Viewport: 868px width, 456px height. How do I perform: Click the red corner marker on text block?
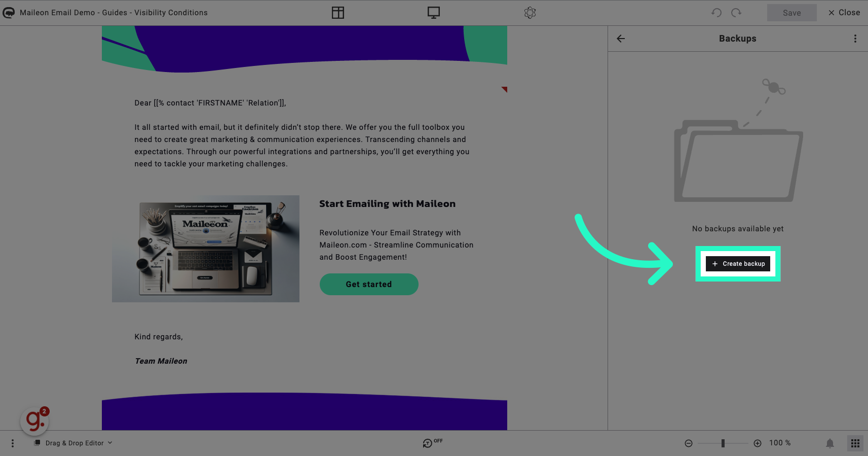(505, 89)
